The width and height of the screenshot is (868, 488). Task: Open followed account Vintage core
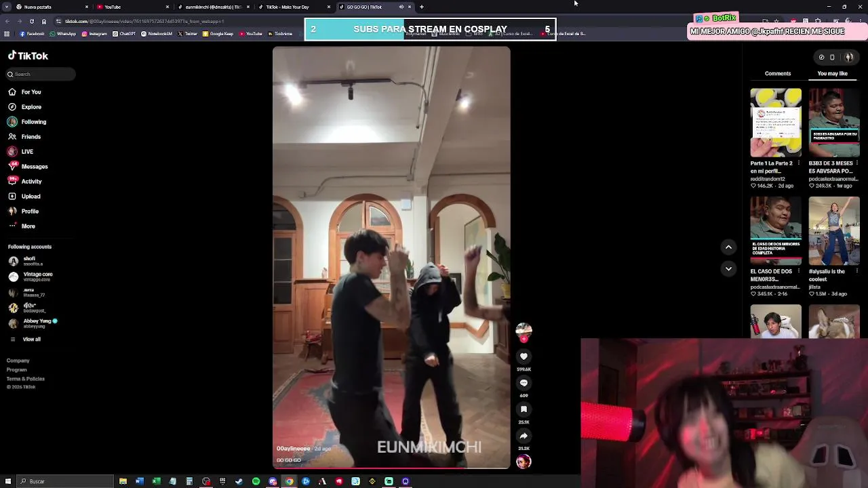[x=31, y=277]
